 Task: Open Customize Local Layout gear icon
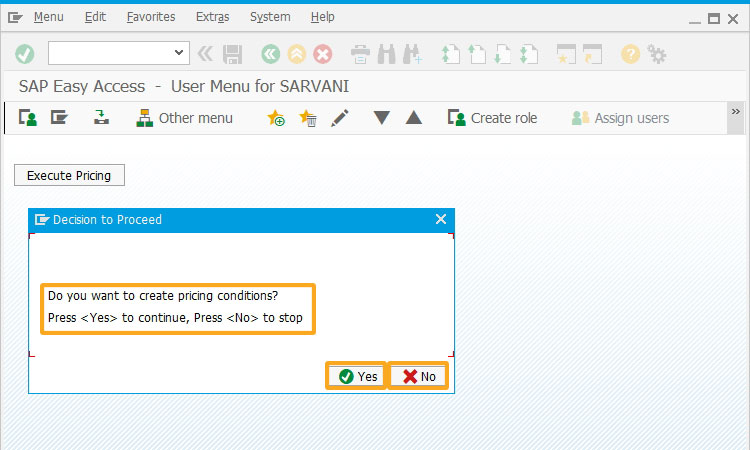click(657, 54)
